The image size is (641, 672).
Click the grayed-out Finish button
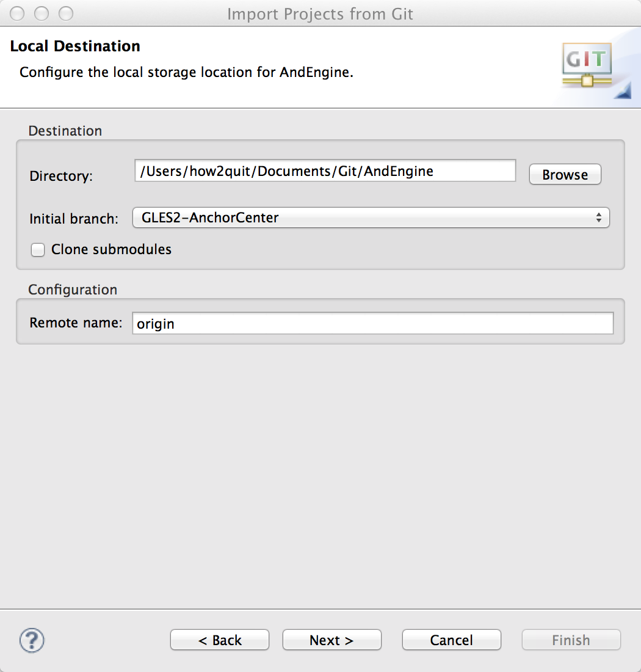(x=570, y=640)
